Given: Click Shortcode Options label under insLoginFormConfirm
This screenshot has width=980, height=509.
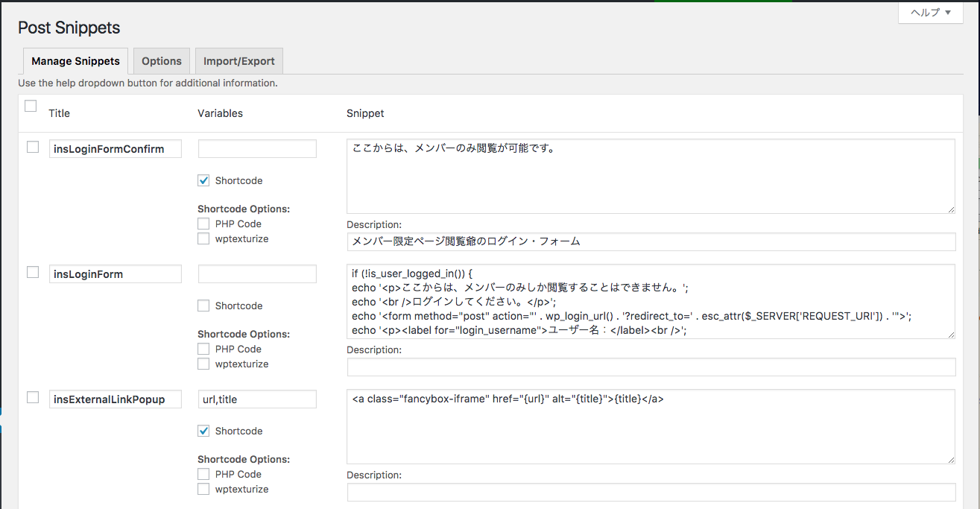Looking at the screenshot, I should coord(244,209).
